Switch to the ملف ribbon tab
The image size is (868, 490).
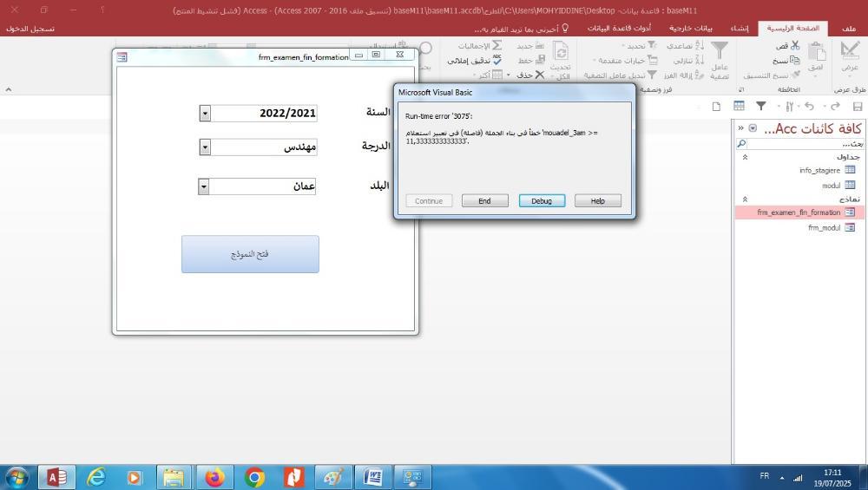(x=849, y=29)
